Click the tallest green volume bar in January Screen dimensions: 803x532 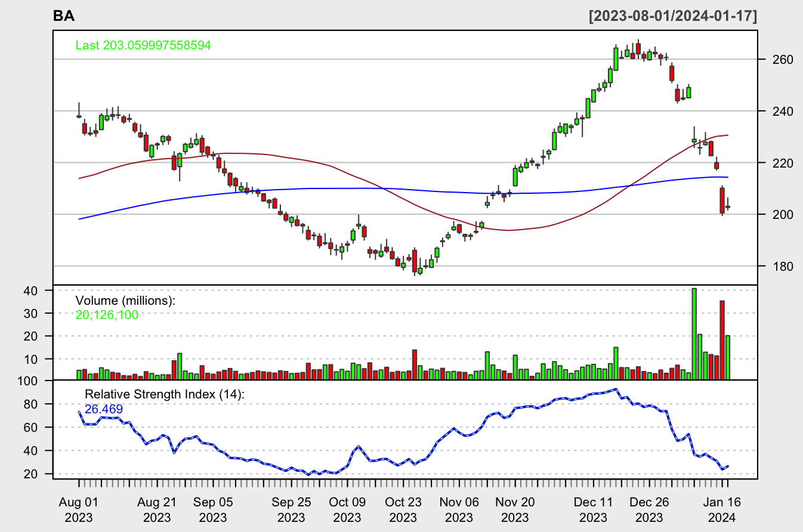coord(694,334)
